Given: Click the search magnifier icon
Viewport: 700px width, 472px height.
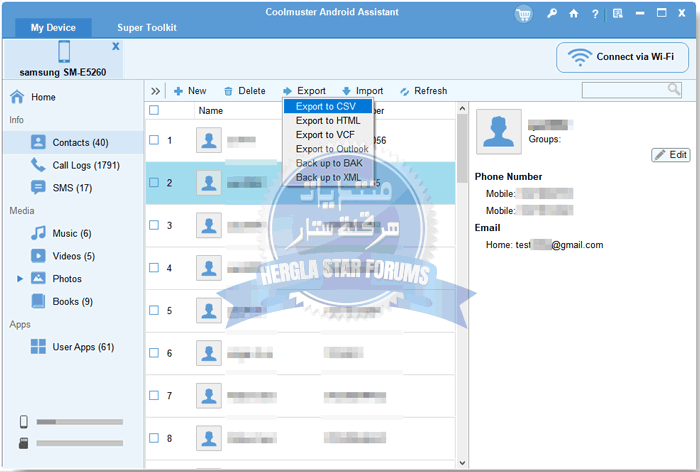Looking at the screenshot, I should (675, 90).
